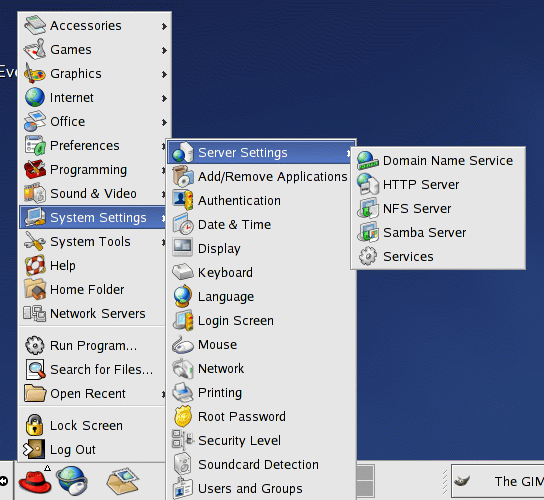Click the Security Level icon
The image size is (544, 500).
(182, 440)
